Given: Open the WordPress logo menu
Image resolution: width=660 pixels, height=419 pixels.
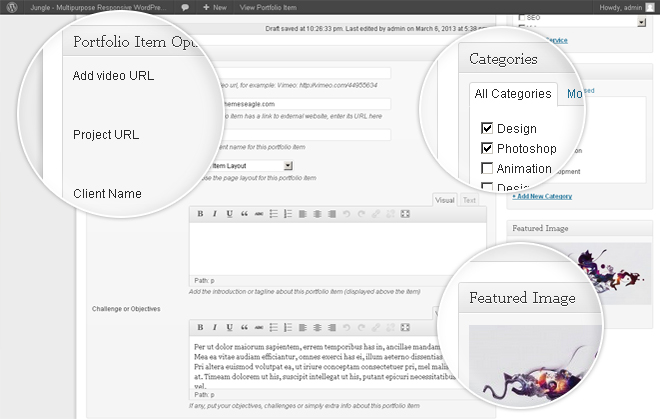Looking at the screenshot, I should (x=12, y=7).
